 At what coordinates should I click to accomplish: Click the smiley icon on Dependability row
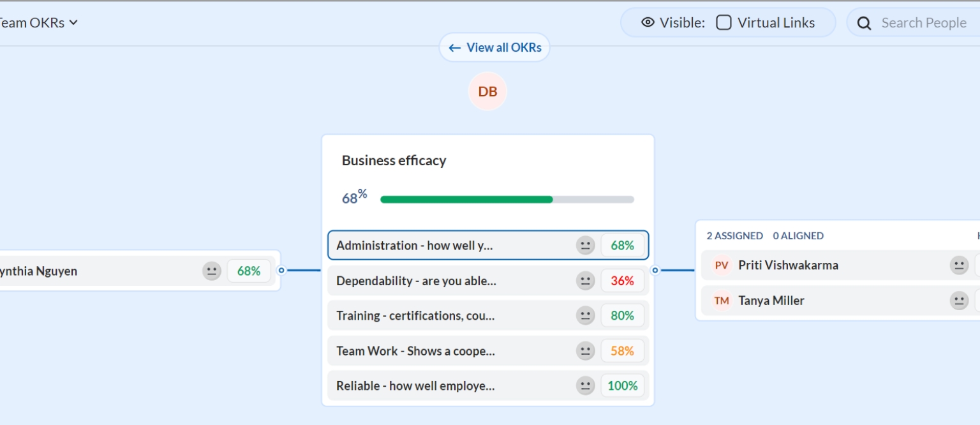pos(585,281)
